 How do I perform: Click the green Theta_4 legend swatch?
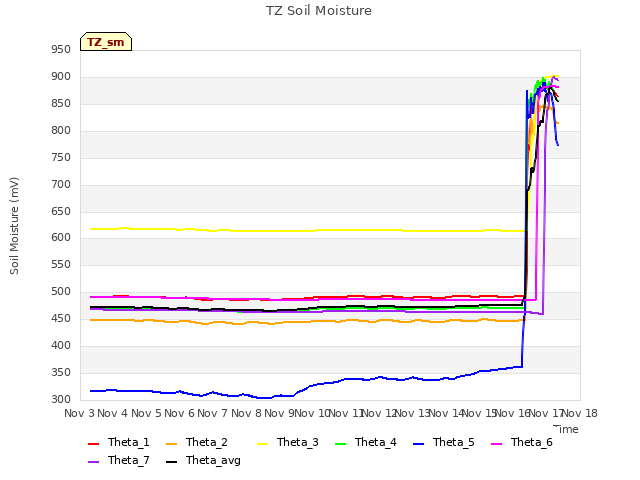pos(340,444)
